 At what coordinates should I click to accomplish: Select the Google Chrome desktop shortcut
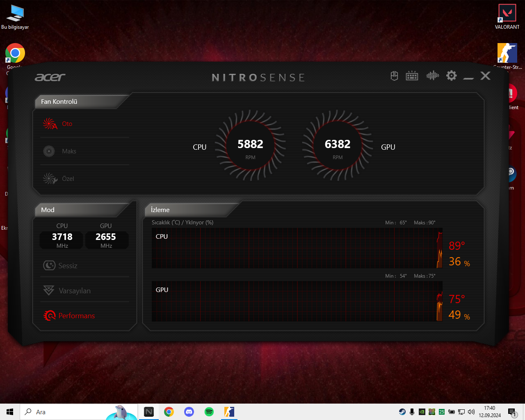15,53
